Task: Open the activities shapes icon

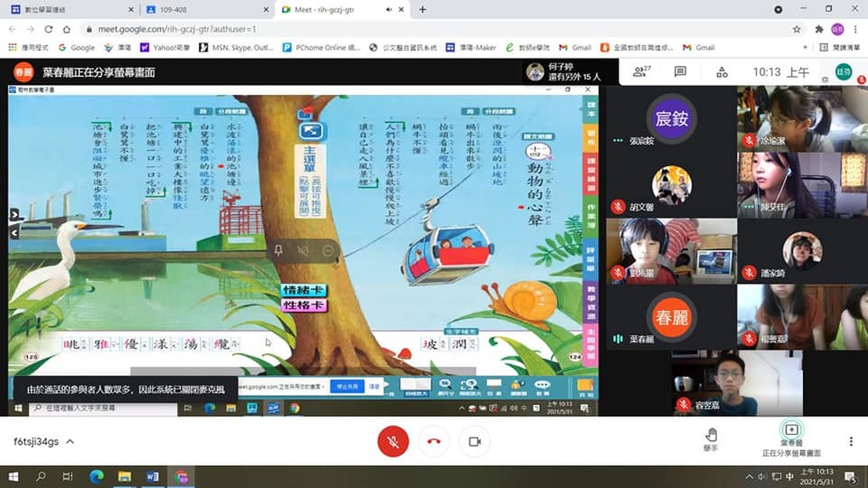Action: [x=722, y=72]
